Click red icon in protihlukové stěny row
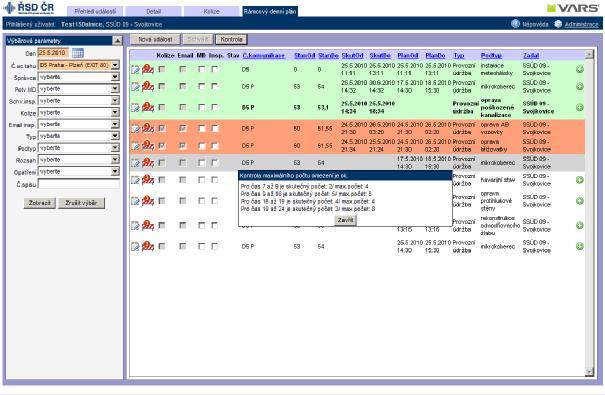The image size is (605, 395). (148, 201)
